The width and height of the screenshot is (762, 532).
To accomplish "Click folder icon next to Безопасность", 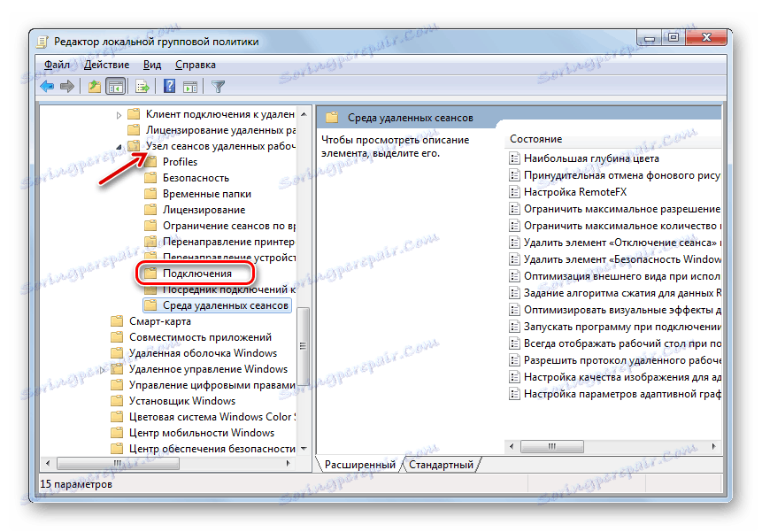I will point(150,178).
